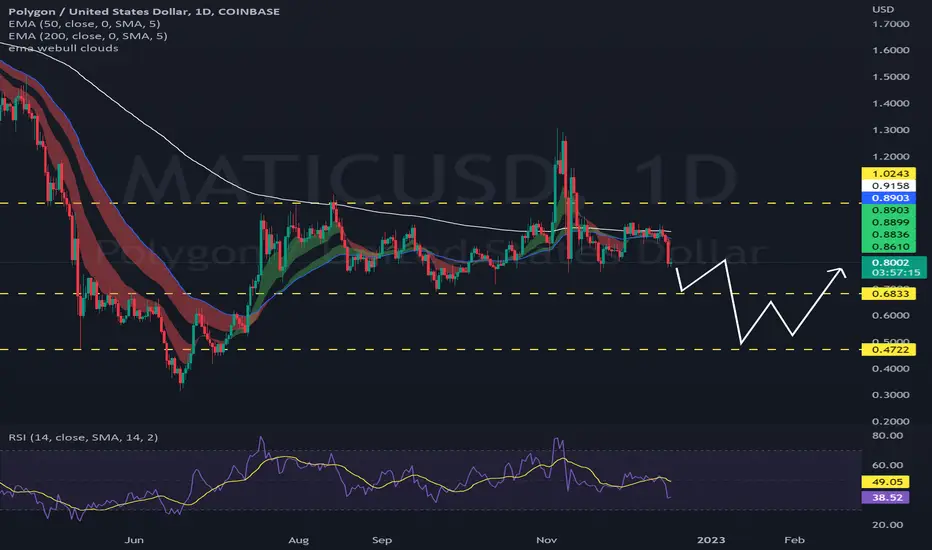Image resolution: width=932 pixels, height=550 pixels.
Task: Click the green 0.8836 price label
Action: pos(889,234)
